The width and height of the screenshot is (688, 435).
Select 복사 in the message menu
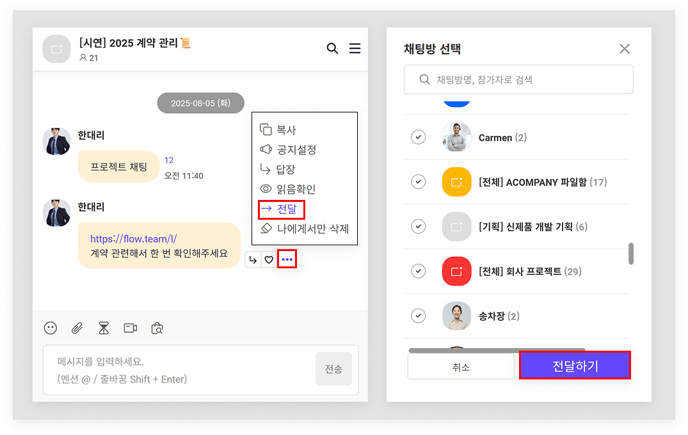(286, 130)
